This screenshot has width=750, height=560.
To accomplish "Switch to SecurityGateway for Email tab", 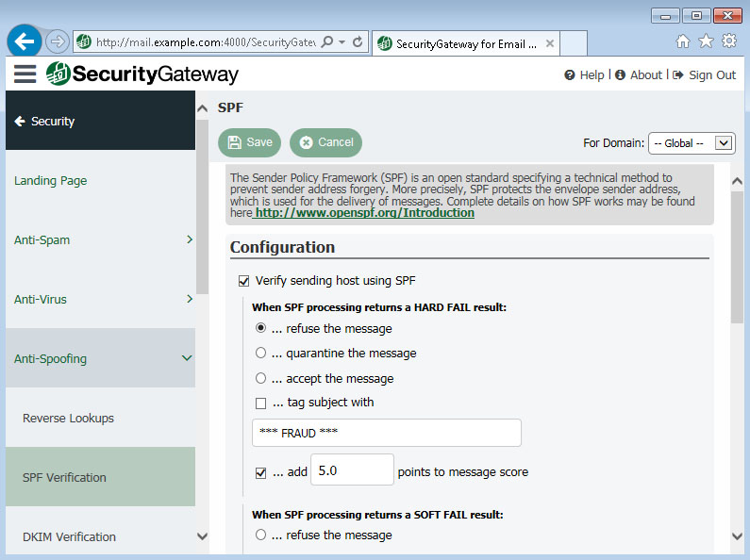I will tap(465, 44).
